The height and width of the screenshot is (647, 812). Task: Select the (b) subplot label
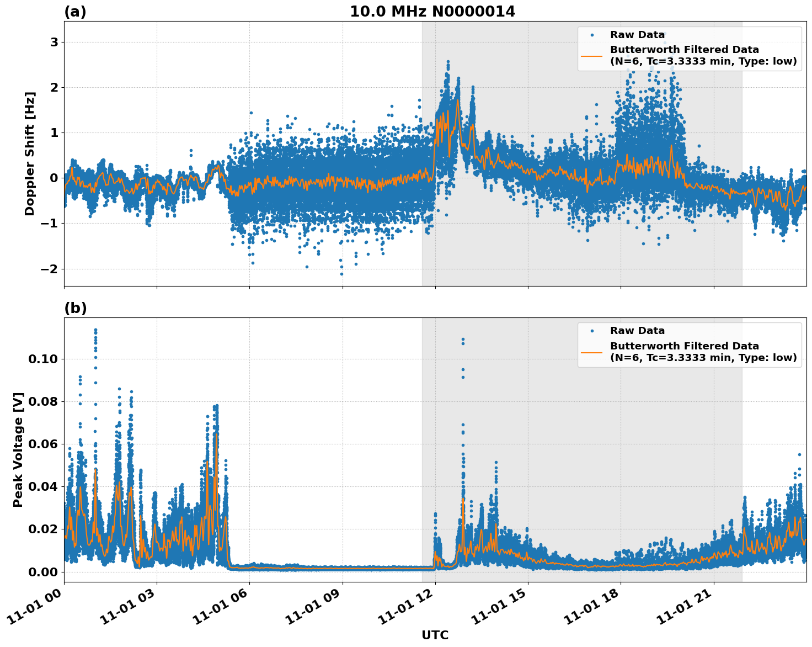[x=76, y=307]
